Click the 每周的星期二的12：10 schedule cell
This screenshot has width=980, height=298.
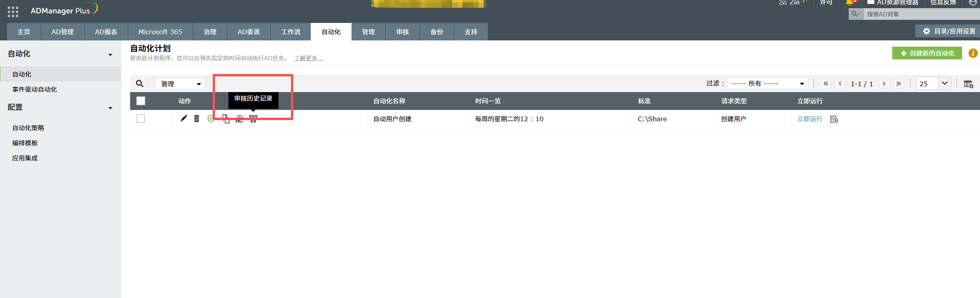pyautogui.click(x=509, y=119)
